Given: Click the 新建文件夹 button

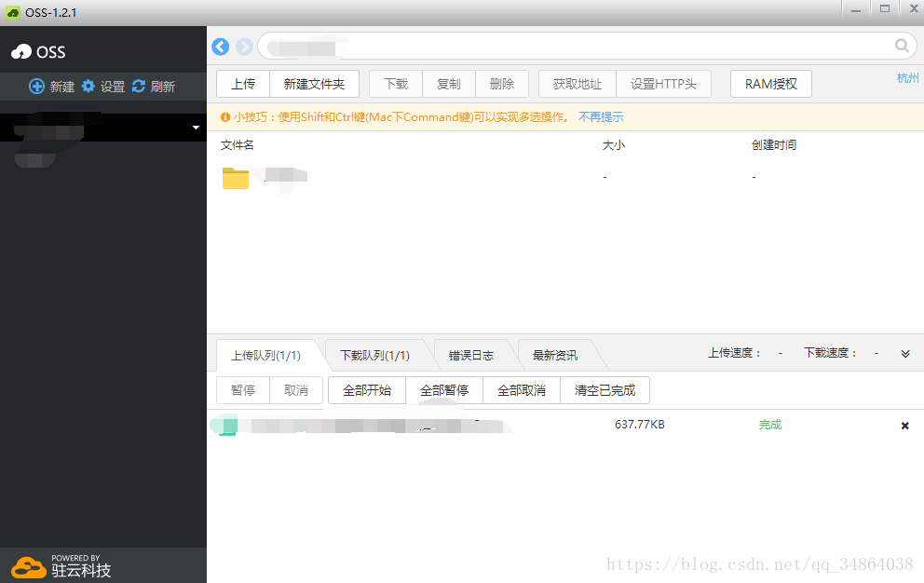Looking at the screenshot, I should point(314,84).
